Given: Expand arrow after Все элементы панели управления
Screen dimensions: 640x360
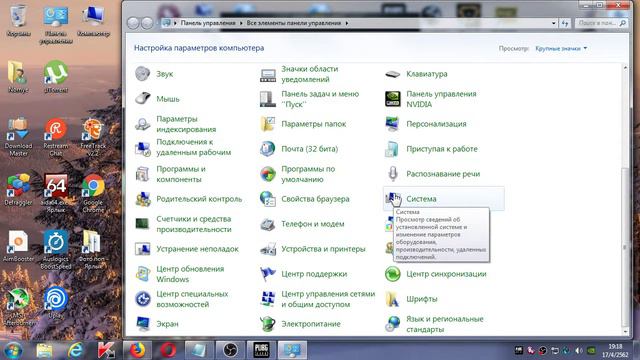Looking at the screenshot, I should click(x=347, y=23).
